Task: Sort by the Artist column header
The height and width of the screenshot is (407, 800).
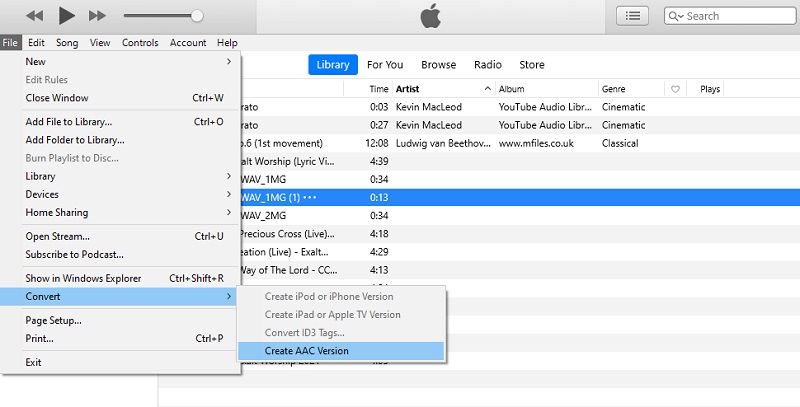Action: [408, 89]
